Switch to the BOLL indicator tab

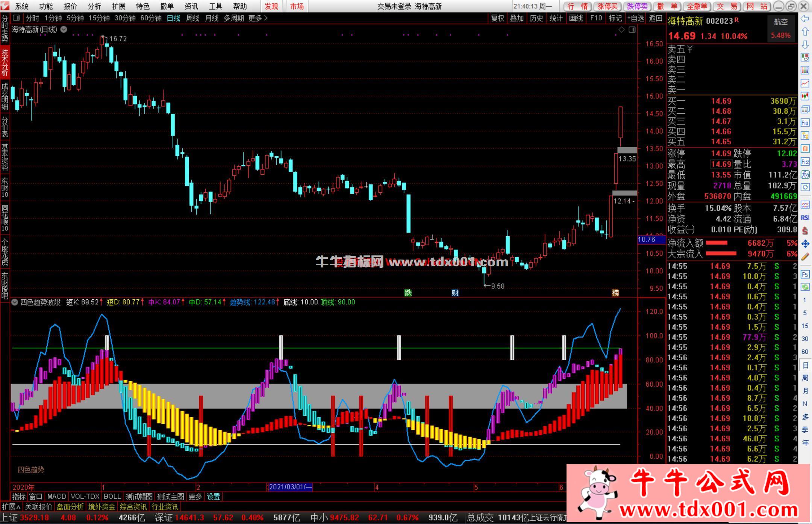pos(112,497)
